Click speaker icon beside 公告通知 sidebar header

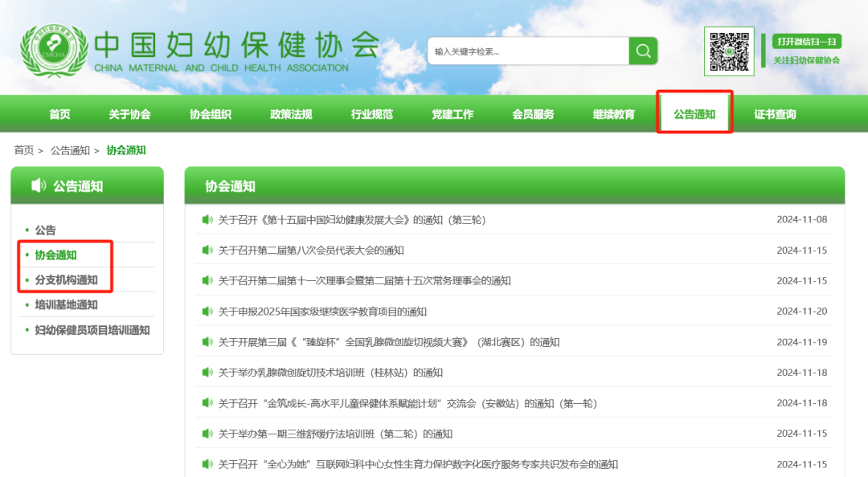click(38, 186)
